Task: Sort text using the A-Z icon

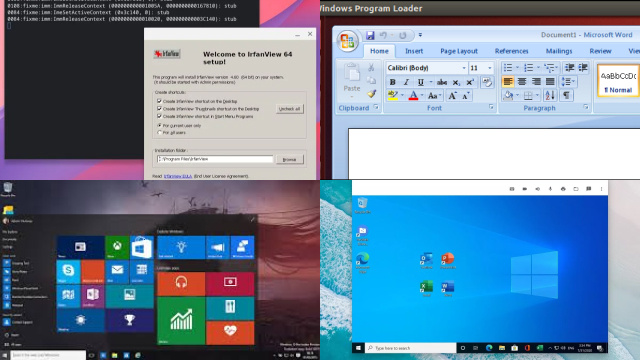Action: [549, 96]
